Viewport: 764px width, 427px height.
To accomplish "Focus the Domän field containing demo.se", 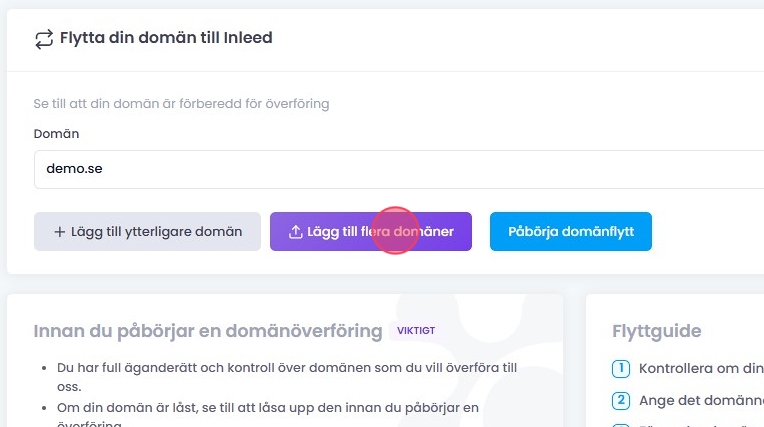I will tap(400, 169).
